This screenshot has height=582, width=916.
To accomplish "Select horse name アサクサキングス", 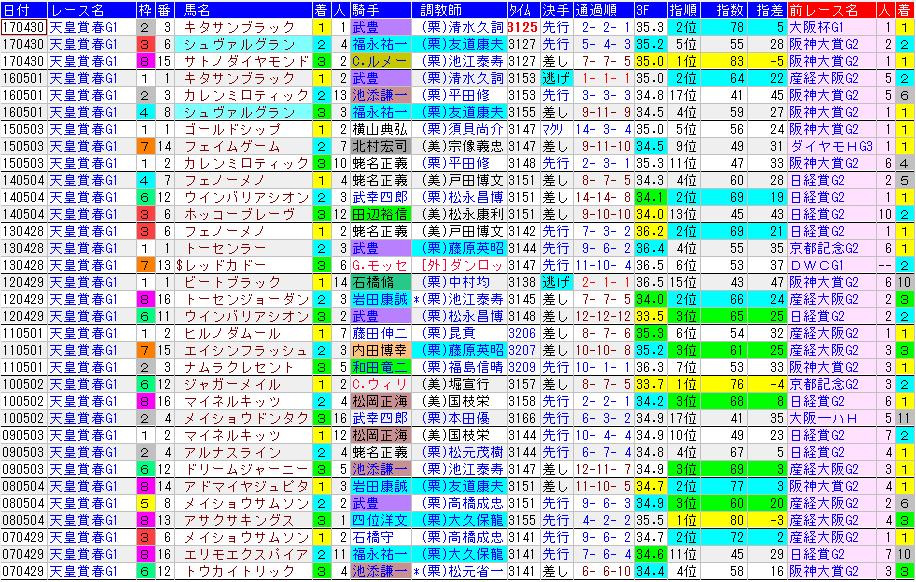I will pyautogui.click(x=240, y=520).
